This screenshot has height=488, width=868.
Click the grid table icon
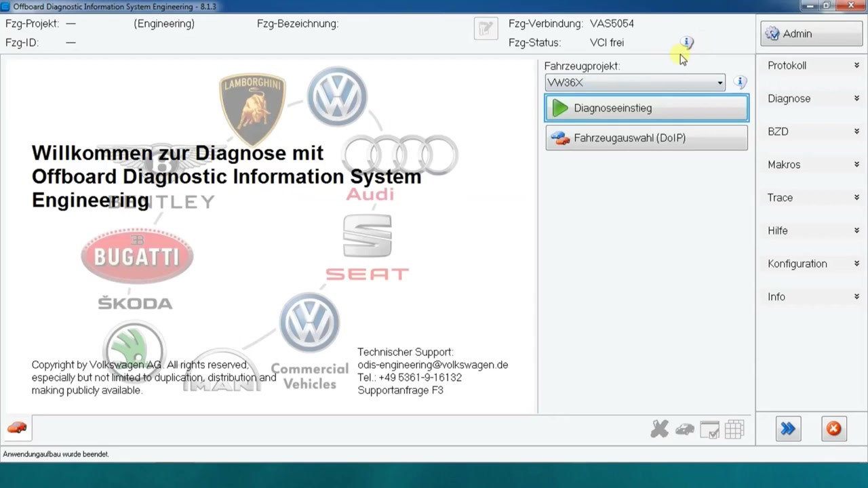734,429
